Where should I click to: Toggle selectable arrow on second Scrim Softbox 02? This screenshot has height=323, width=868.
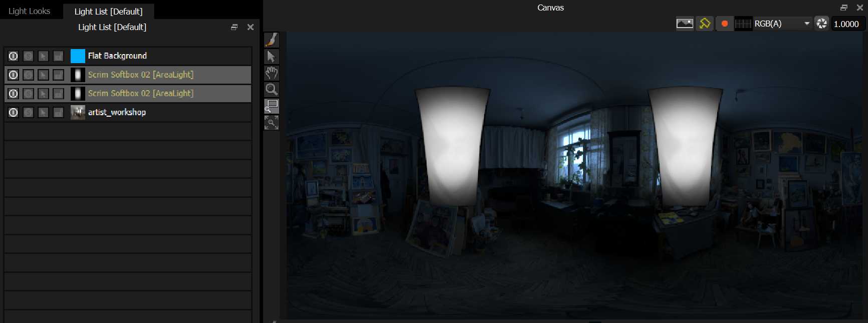pyautogui.click(x=44, y=94)
